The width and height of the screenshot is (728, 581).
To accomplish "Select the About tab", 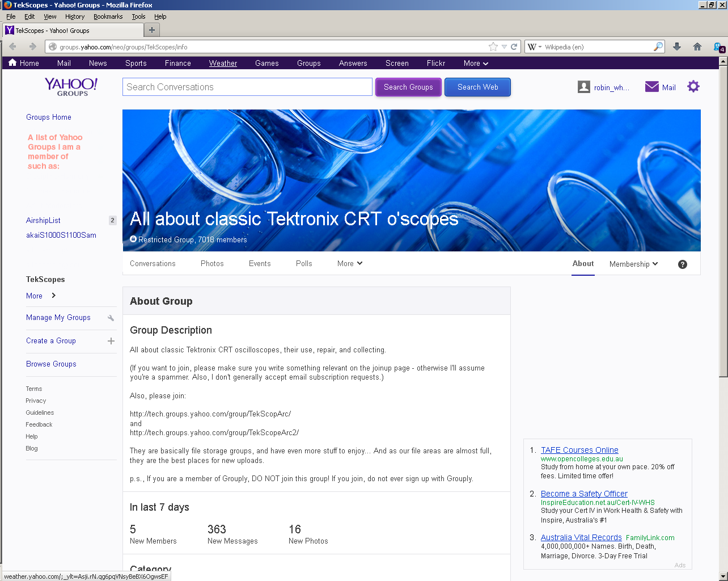I will pos(583,263).
